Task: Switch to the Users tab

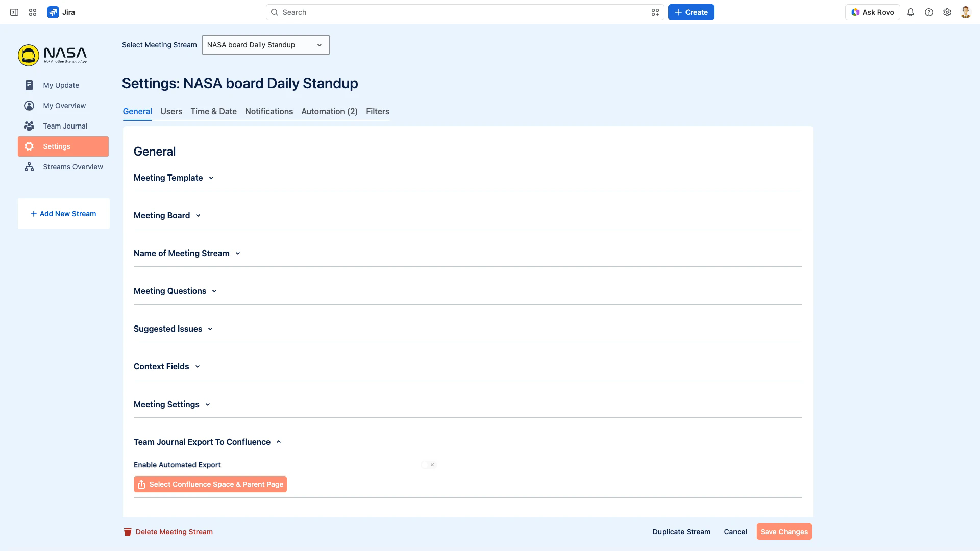Action: click(171, 111)
